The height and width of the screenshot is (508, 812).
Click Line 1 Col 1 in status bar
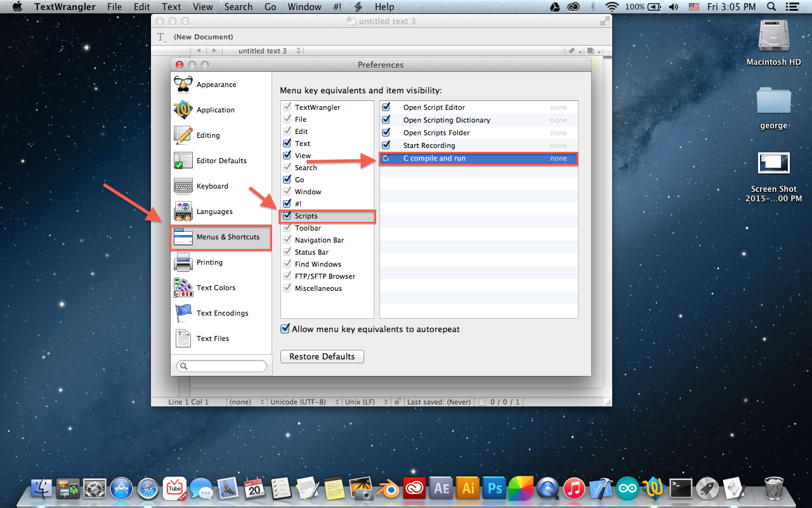[188, 402]
